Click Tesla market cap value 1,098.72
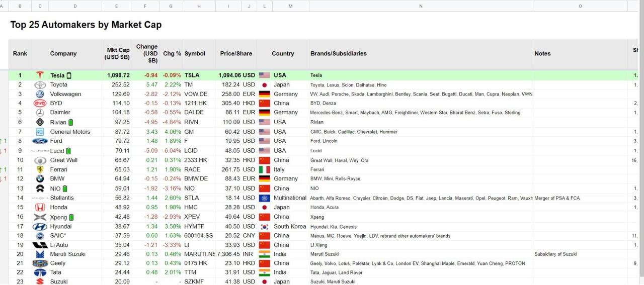Screen dimensions: 644x285 118,75
